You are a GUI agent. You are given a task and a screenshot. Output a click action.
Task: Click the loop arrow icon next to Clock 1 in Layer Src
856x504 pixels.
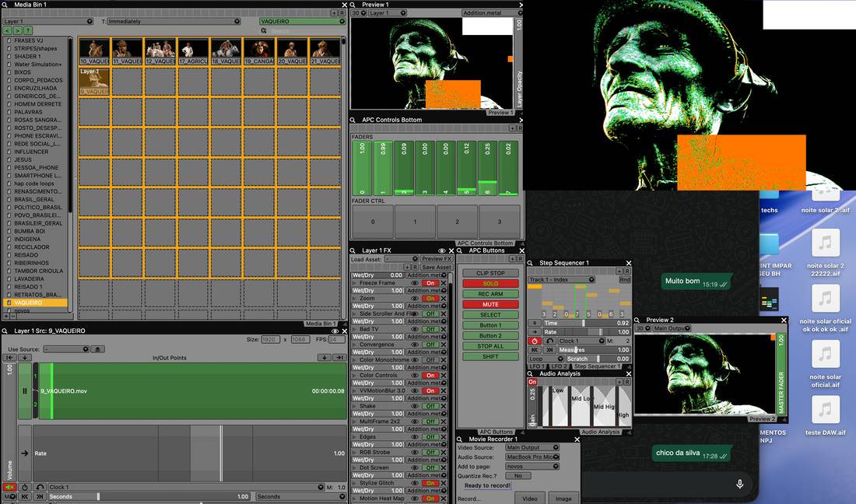click(40, 487)
